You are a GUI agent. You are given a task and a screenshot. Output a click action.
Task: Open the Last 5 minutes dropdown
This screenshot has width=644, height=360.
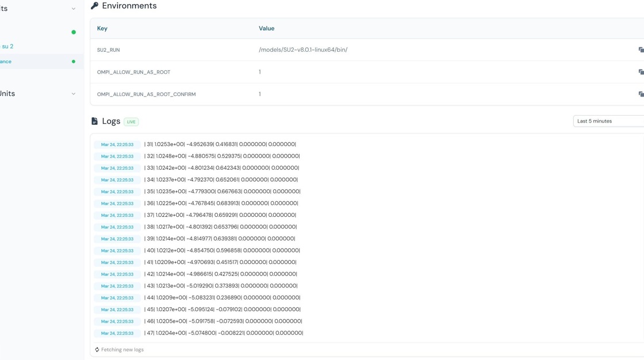(608, 121)
